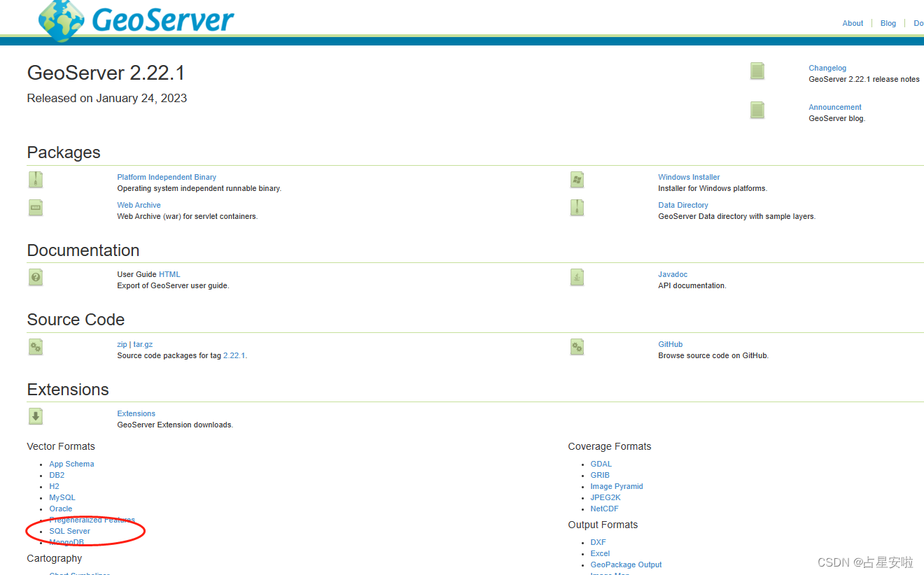Click the Platform Independent Binary zip icon
The image size is (924, 575).
[x=36, y=180]
